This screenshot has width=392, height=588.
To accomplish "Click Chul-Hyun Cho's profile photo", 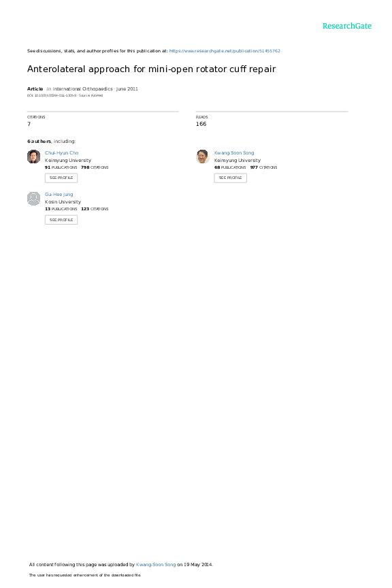I will pyautogui.click(x=34, y=157).
